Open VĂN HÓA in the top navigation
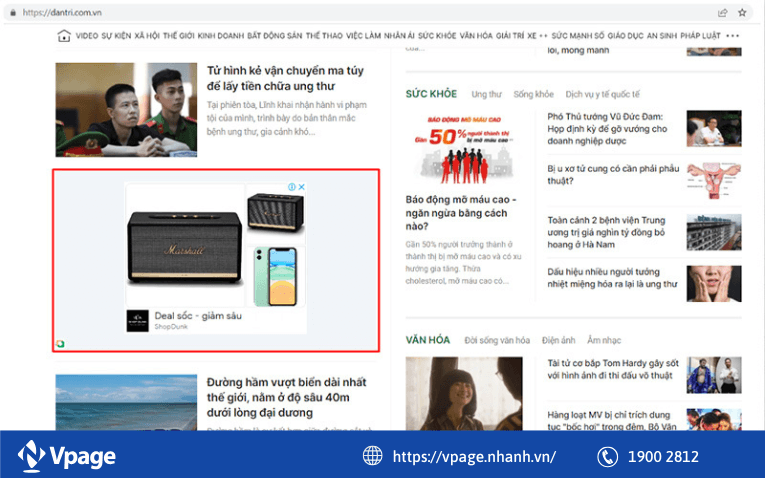The height and width of the screenshot is (478, 765). [476, 36]
